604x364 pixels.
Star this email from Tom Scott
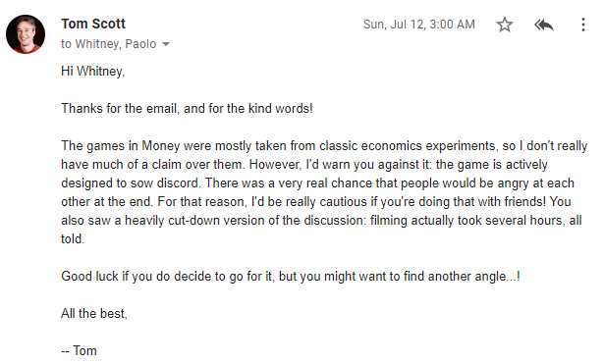pyautogui.click(x=504, y=25)
